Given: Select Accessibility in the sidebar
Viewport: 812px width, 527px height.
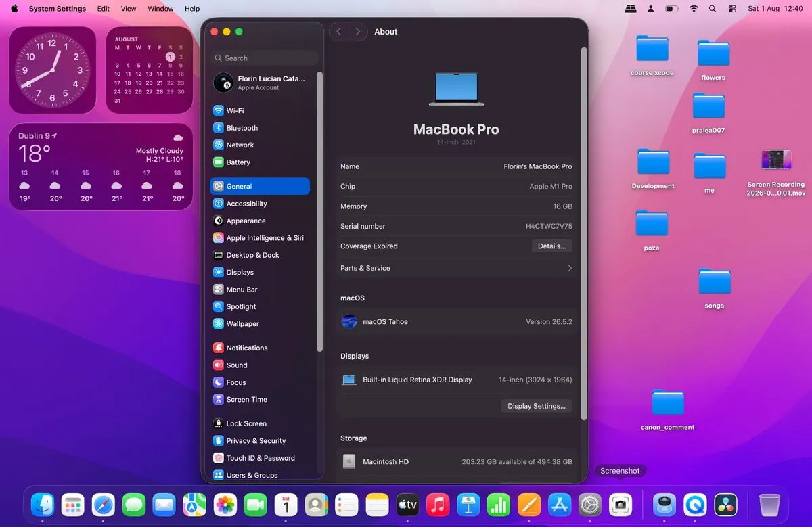Looking at the screenshot, I should pyautogui.click(x=260, y=204).
